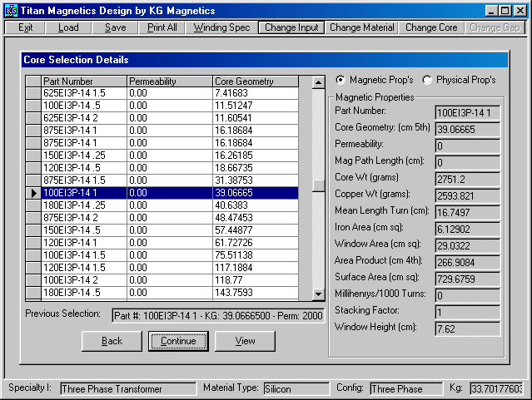Select row 150EI3P-14 .25
The width and height of the screenshot is (532, 400).
[x=162, y=156]
